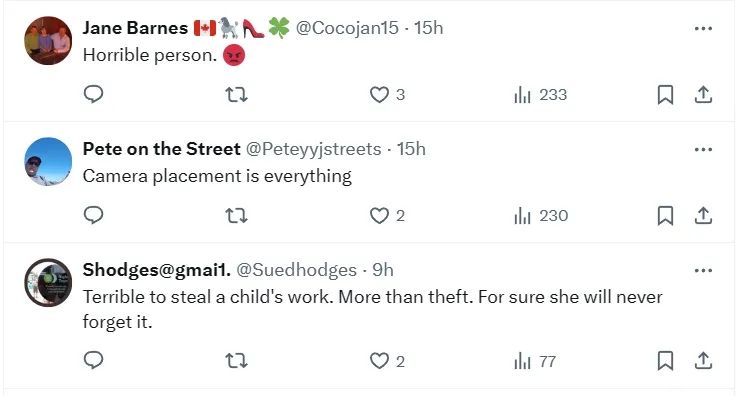Retweet Jane Barnes' "Horrible person" post
The width and height of the screenshot is (750, 396).
point(236,95)
